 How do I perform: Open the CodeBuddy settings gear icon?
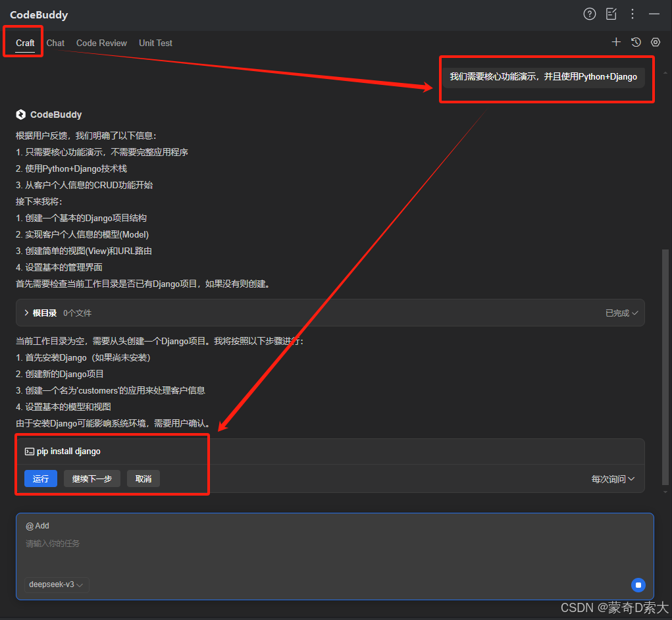coord(656,42)
